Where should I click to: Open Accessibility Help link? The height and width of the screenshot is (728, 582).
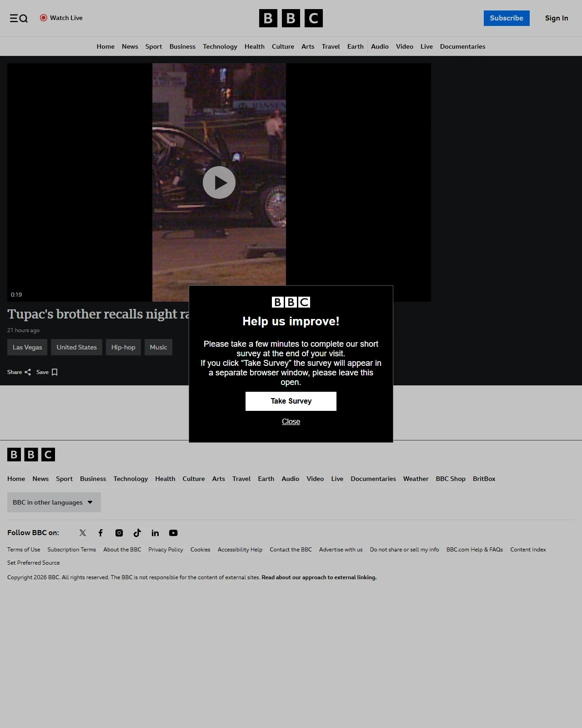240,550
